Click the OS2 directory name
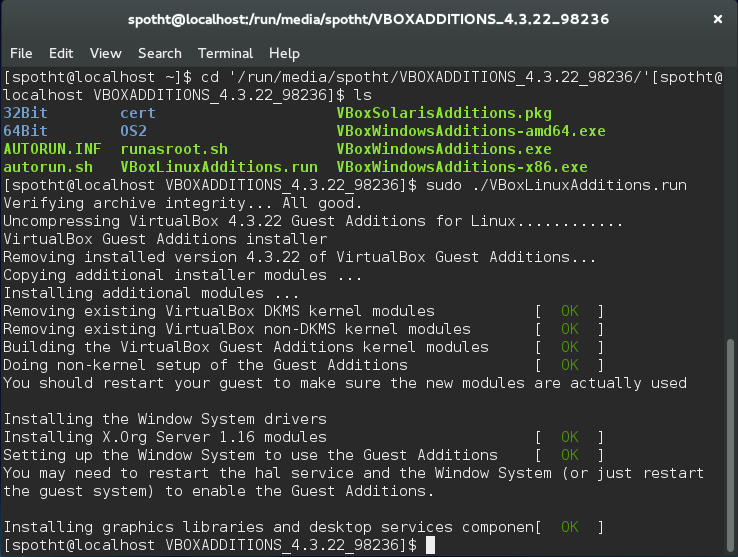Image resolution: width=738 pixels, height=557 pixels. pos(134,131)
